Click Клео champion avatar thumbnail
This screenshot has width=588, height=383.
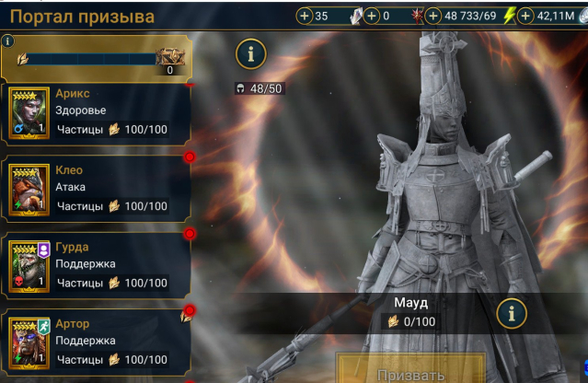[29, 190]
